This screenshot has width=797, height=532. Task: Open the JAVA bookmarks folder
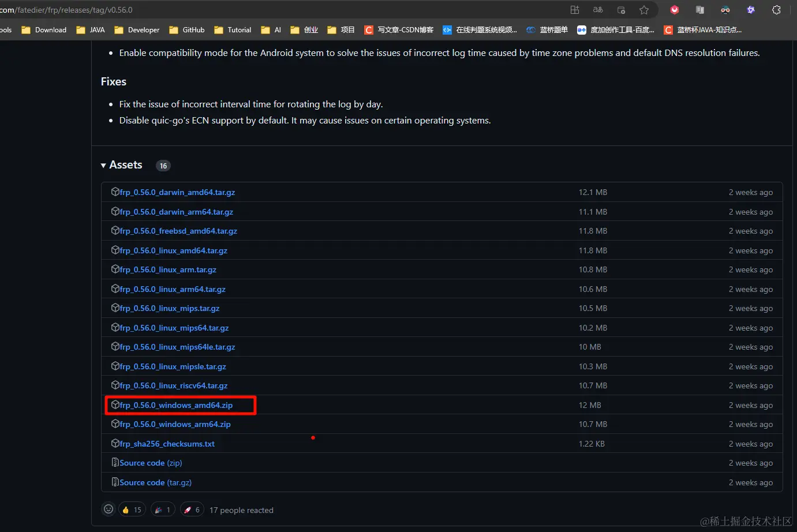point(91,30)
